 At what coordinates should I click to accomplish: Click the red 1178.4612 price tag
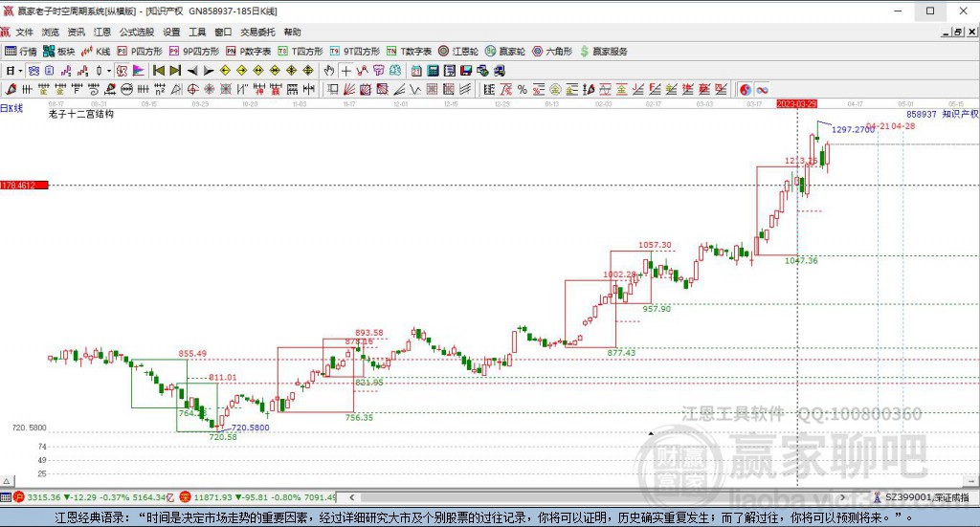click(24, 186)
